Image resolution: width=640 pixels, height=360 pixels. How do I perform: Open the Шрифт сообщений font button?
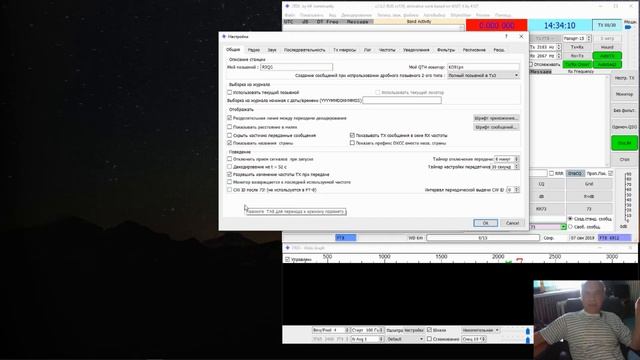(x=496, y=127)
